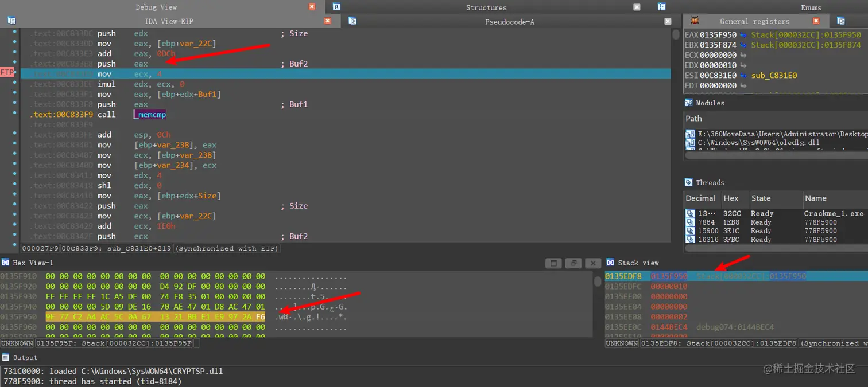Select stack entry 0135EDF8

[737, 276]
